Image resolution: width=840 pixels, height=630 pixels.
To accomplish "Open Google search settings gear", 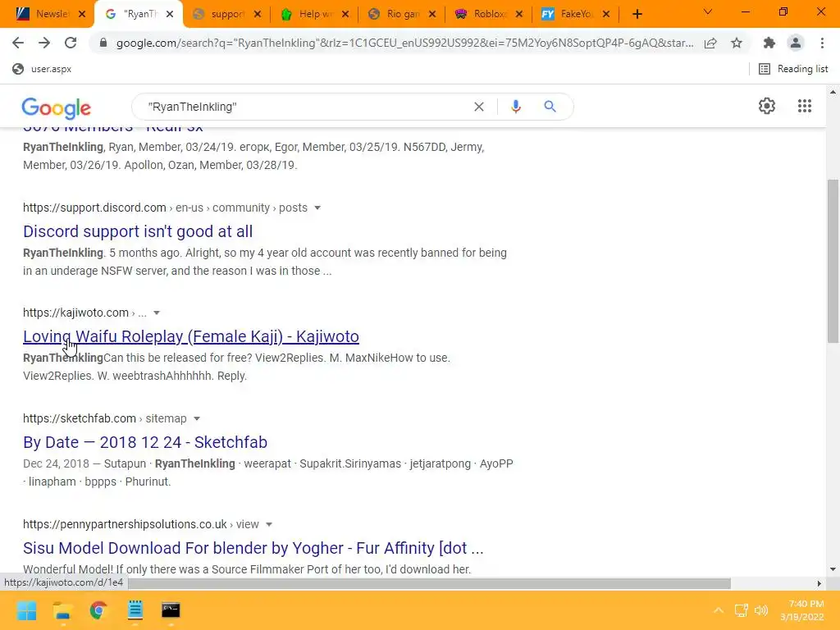I will pyautogui.click(x=767, y=106).
